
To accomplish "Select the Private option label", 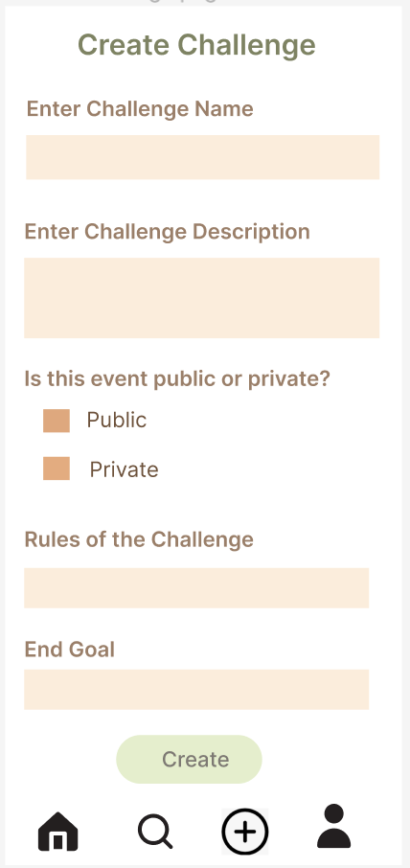I will coord(124,469).
